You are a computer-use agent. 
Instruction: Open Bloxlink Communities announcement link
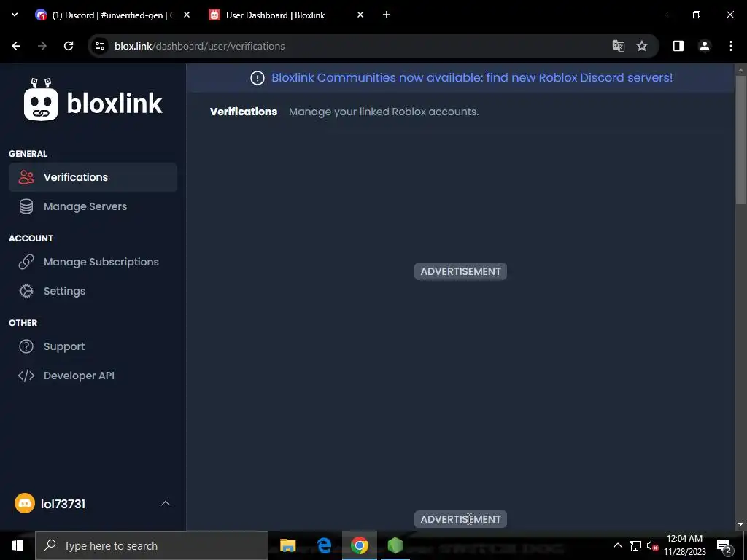(472, 77)
